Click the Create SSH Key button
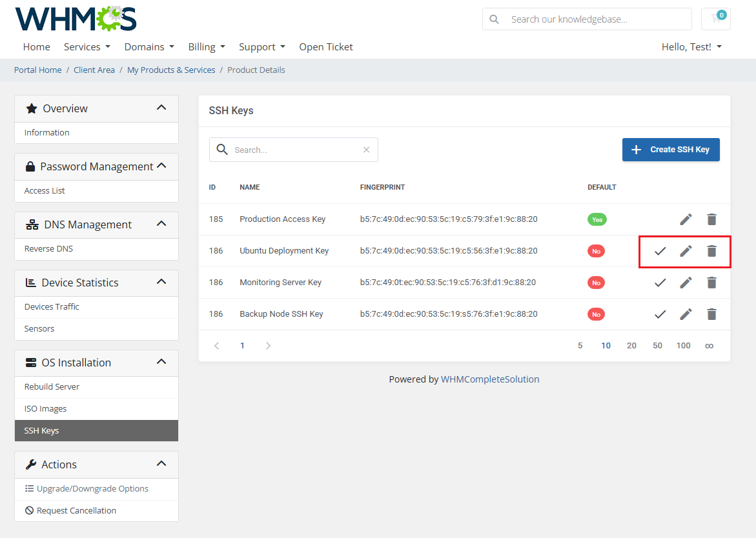This screenshot has height=538, width=756. (671, 150)
